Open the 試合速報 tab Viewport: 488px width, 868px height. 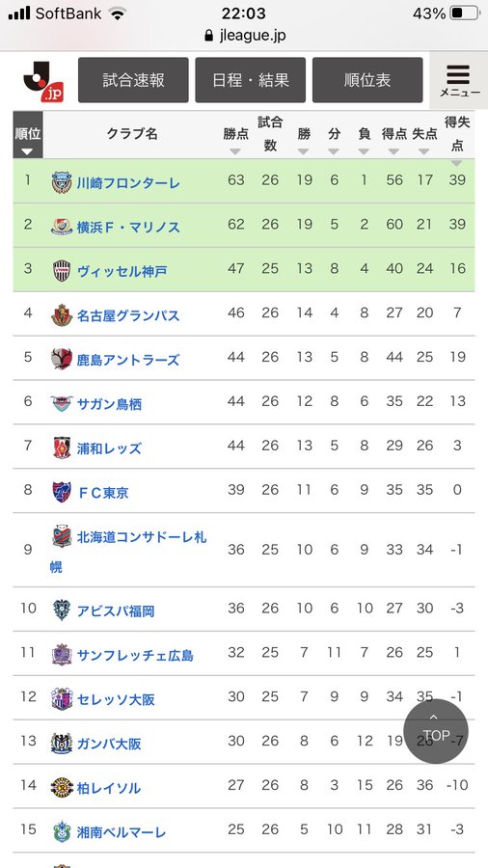tap(133, 80)
